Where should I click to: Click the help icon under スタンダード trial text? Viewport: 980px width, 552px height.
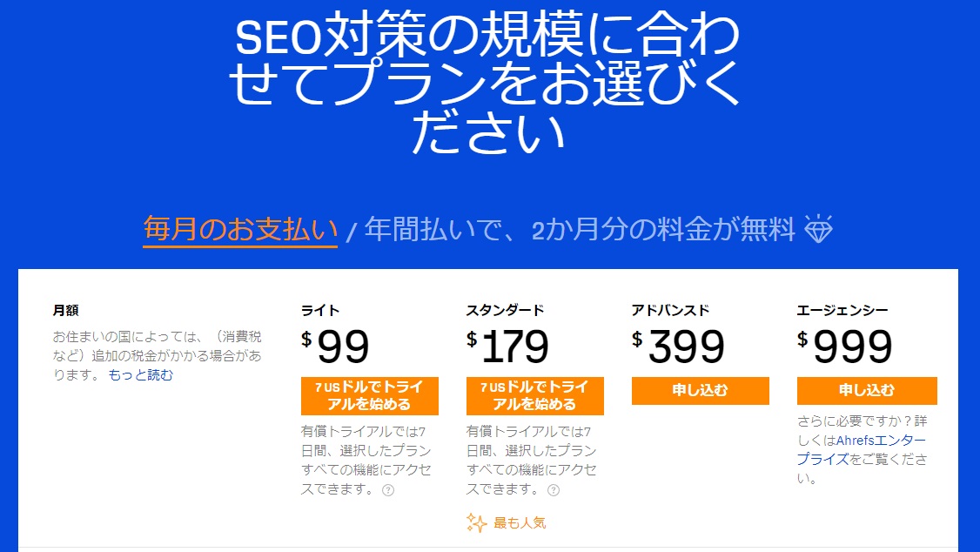(554, 490)
